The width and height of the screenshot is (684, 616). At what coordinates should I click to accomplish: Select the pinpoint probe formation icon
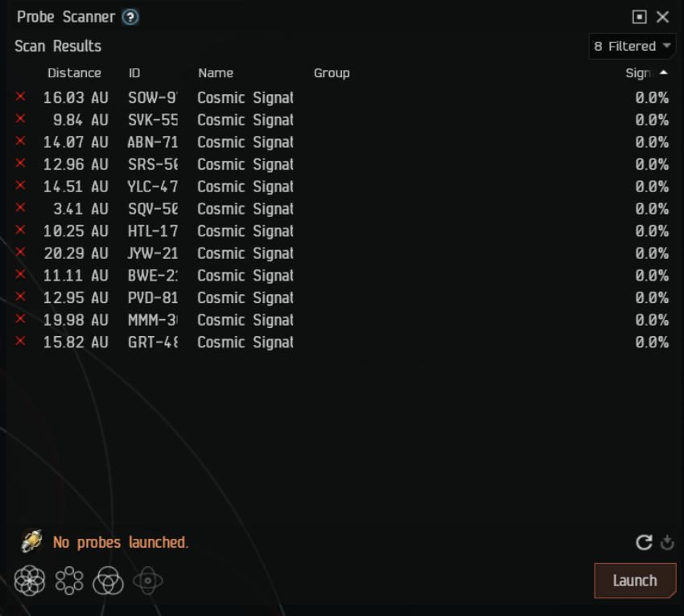[30, 581]
